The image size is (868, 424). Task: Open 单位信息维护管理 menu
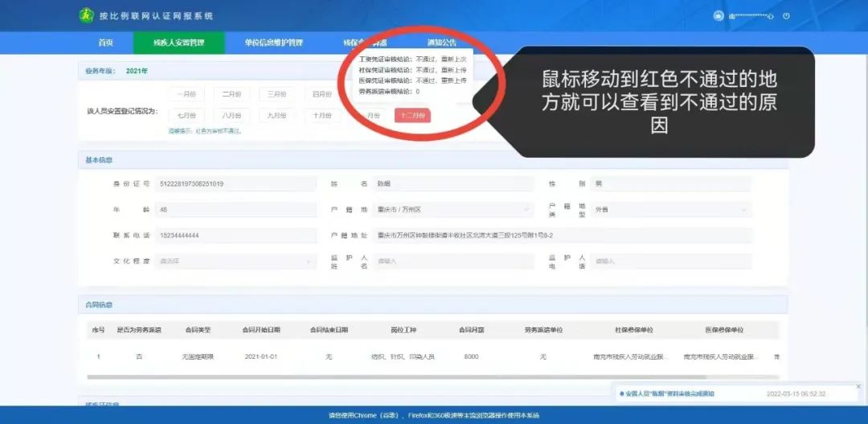pyautogui.click(x=273, y=43)
